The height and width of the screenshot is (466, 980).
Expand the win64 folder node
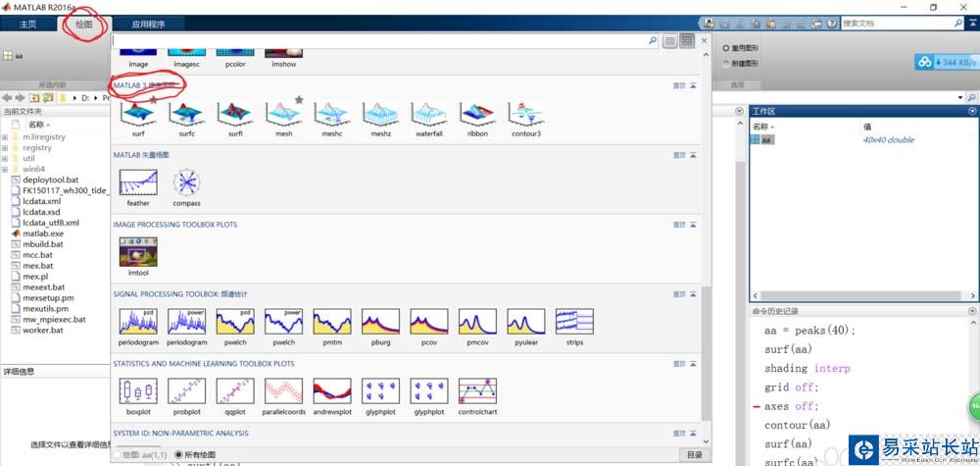[x=5, y=169]
